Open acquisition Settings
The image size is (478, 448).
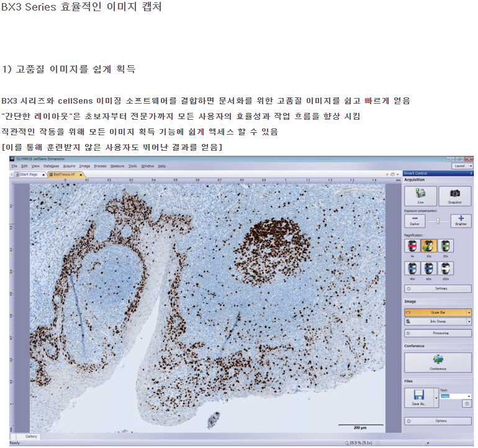[x=438, y=289]
